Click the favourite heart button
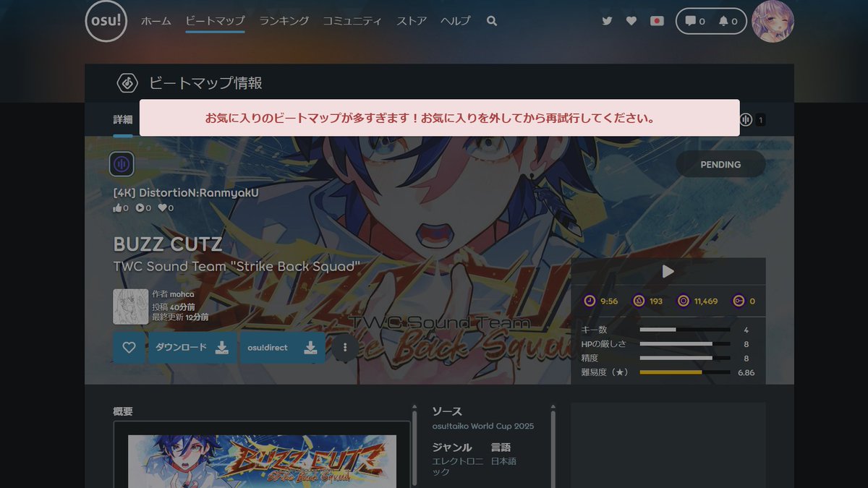The image size is (868, 488). coord(129,348)
